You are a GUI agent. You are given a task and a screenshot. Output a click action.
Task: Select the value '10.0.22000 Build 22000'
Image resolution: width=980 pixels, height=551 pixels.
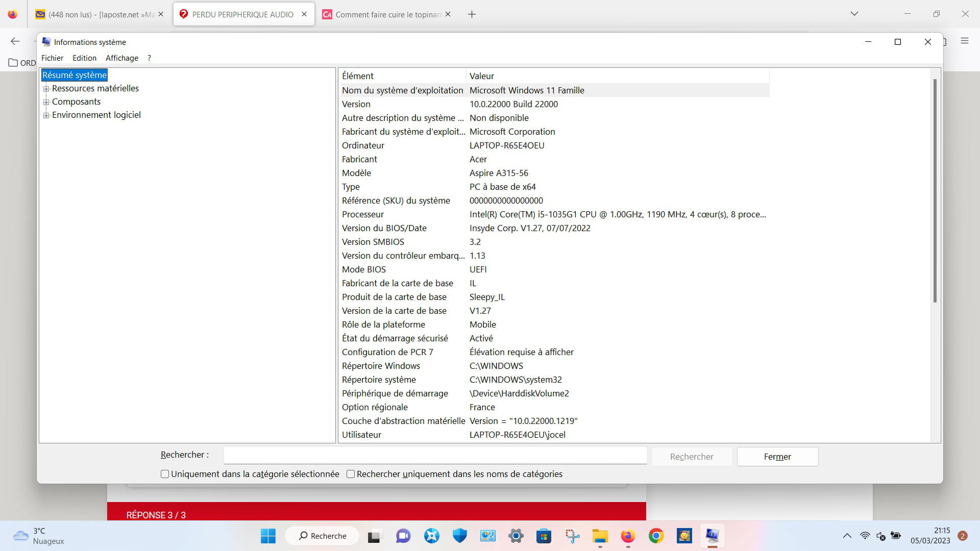[513, 104]
